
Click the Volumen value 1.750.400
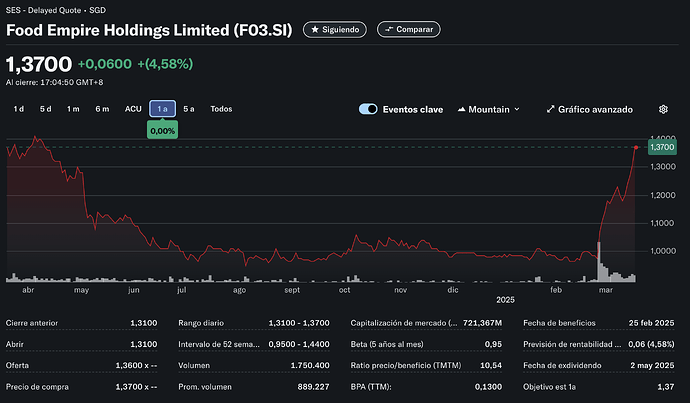click(x=310, y=366)
